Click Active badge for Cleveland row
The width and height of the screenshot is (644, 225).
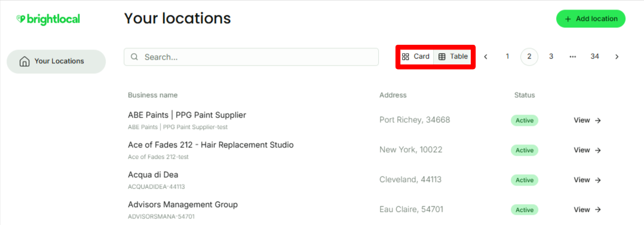tap(525, 180)
